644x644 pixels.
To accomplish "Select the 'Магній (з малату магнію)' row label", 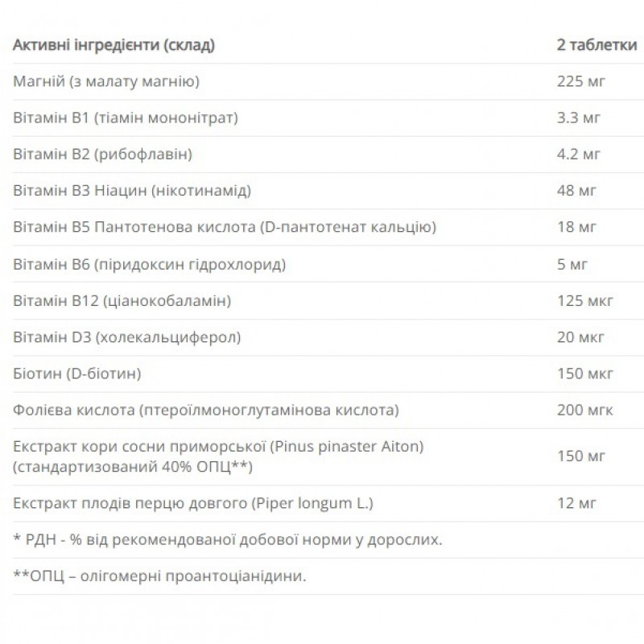I will pos(106,81).
